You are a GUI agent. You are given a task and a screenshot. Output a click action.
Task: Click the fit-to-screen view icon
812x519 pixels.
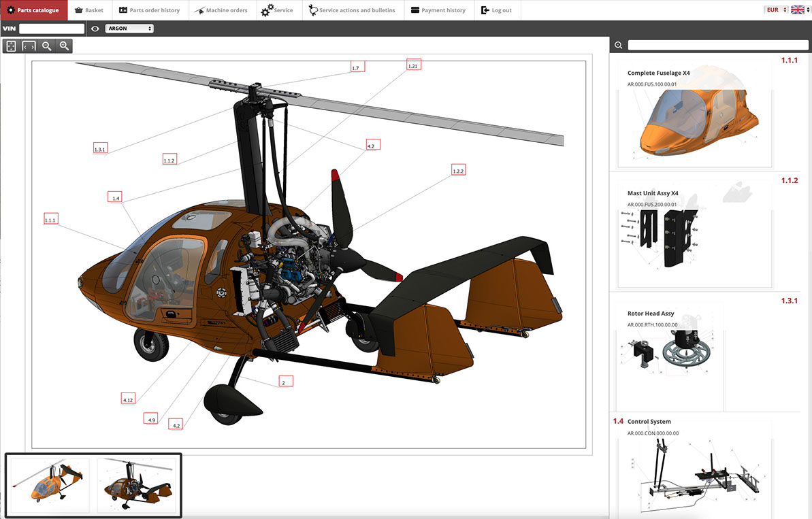point(11,46)
